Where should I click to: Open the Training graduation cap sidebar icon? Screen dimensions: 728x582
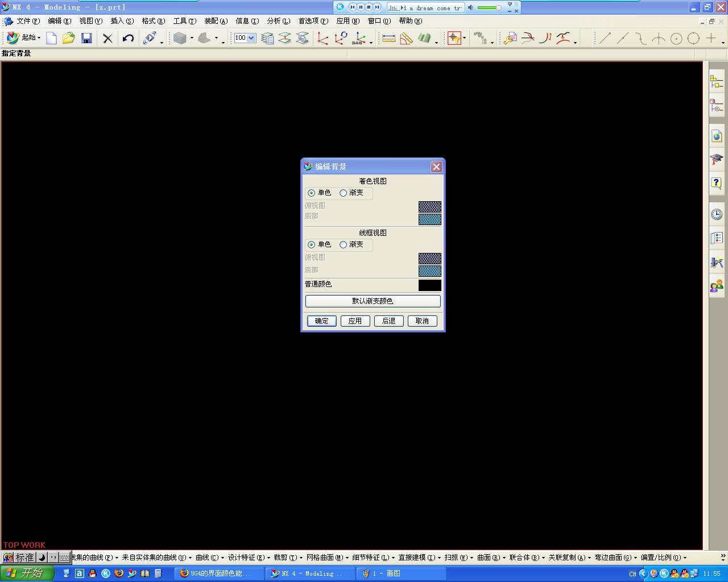tap(717, 160)
